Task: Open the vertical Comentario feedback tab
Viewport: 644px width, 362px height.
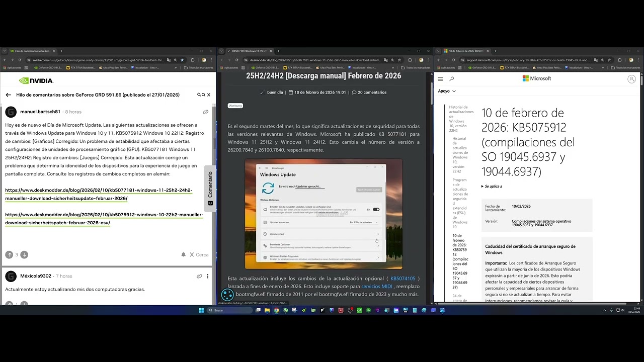Action: (x=210, y=188)
